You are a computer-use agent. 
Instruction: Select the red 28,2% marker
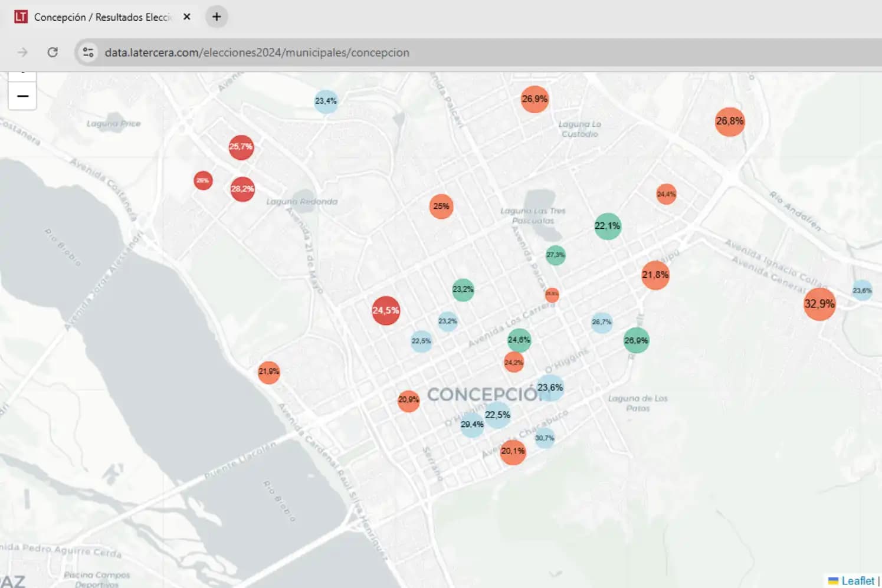[242, 189]
